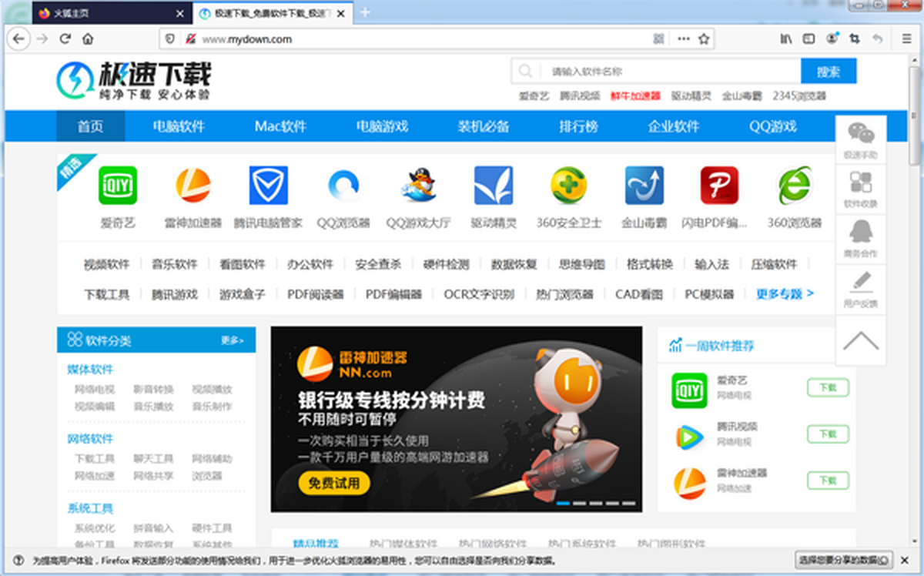The height and width of the screenshot is (576, 924).
Task: Bookmark this page with star icon
Action: click(703, 39)
